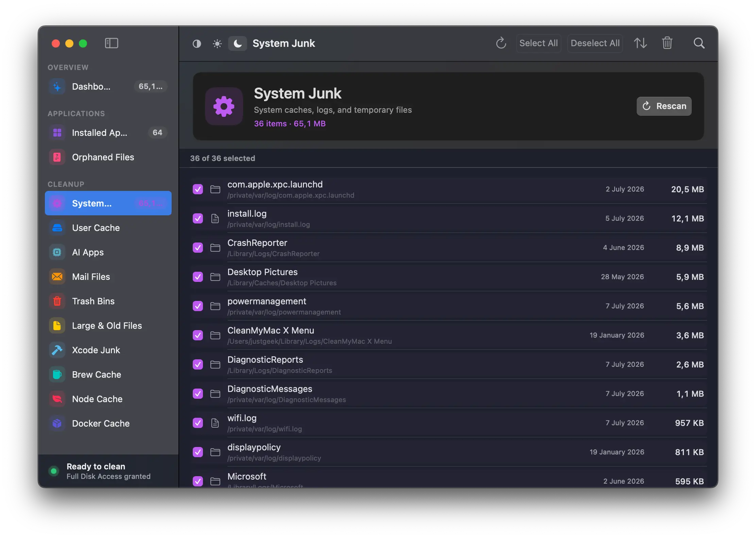Click the path /private/var/log/install.log
The image size is (756, 538).
click(269, 225)
